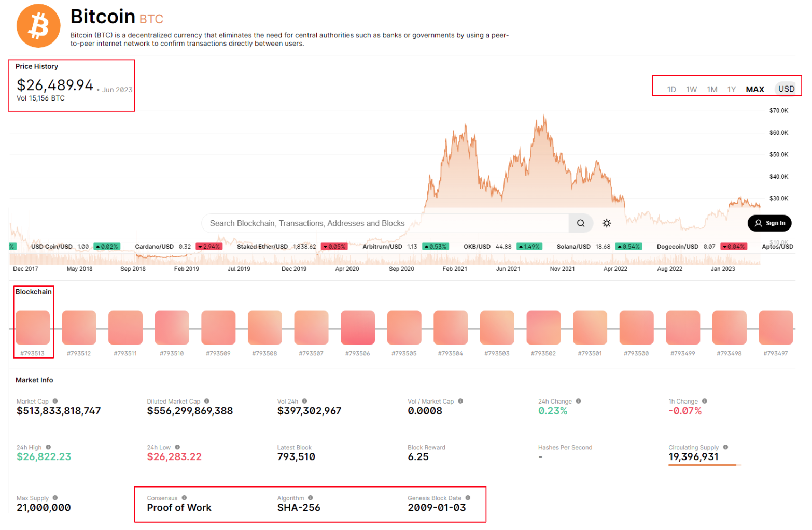The image size is (812, 530).
Task: Open block #793498 thumbnail
Action: tap(730, 327)
